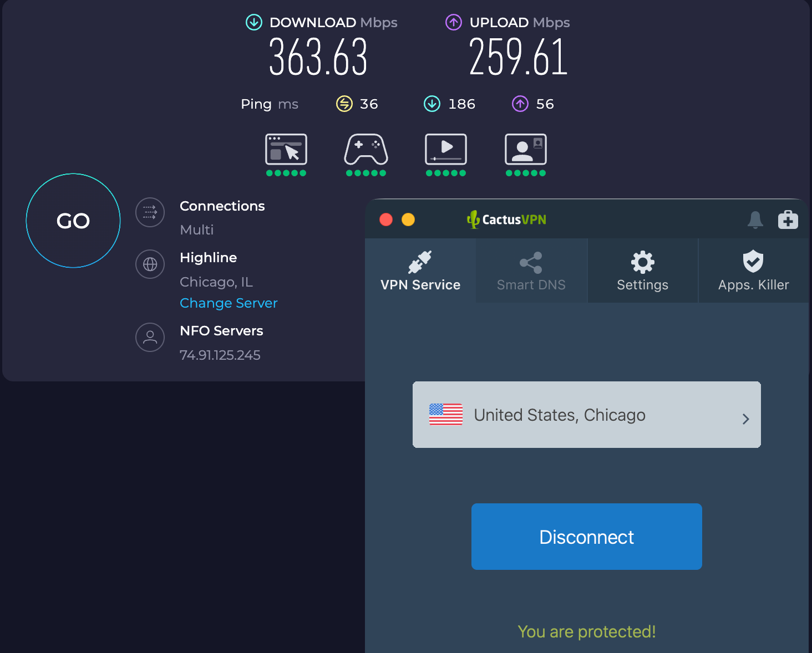The width and height of the screenshot is (812, 653).
Task: Open the VPN Service tab
Action: 420,271
